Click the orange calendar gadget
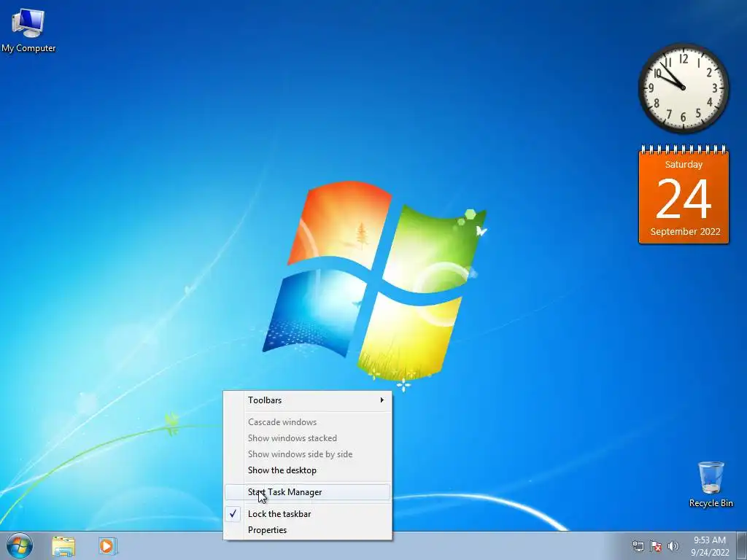 (684, 195)
